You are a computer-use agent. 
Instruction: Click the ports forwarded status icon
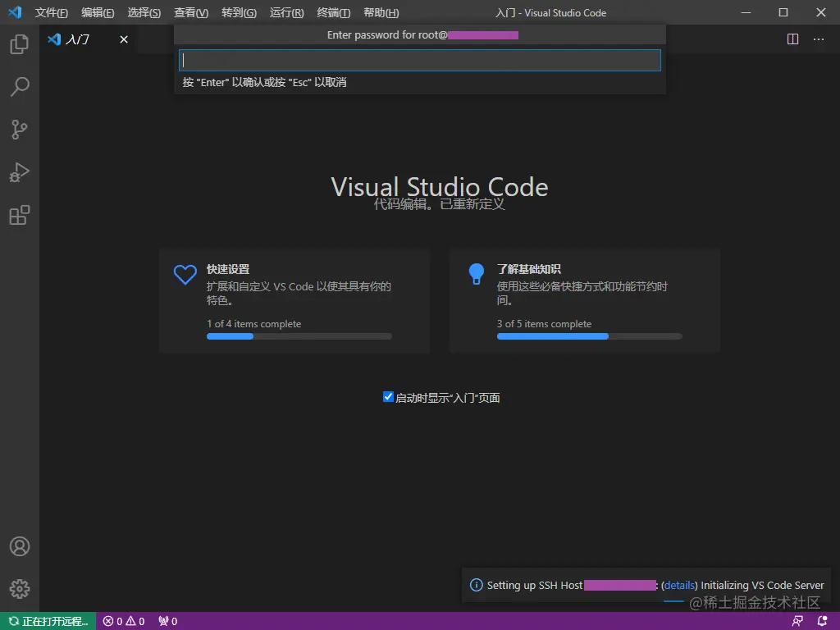[x=167, y=622]
